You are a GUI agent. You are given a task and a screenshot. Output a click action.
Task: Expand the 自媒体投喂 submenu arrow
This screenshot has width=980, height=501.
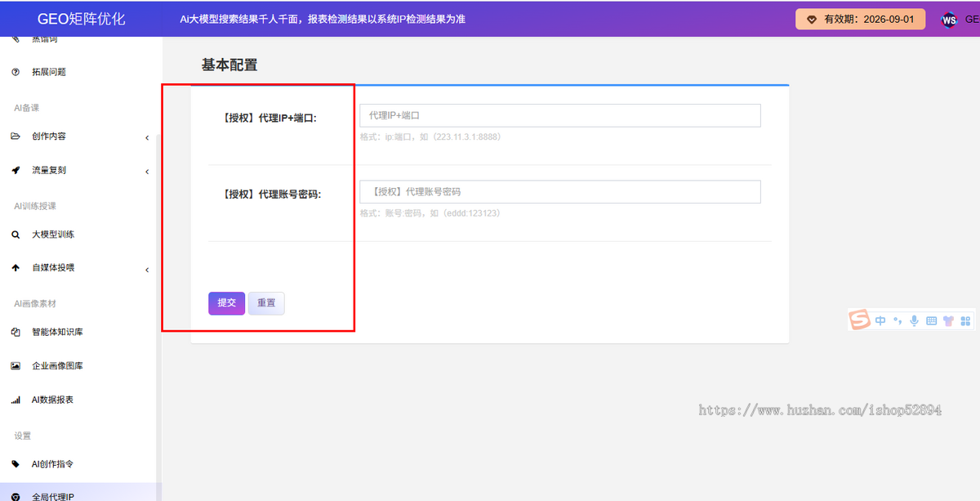click(147, 269)
